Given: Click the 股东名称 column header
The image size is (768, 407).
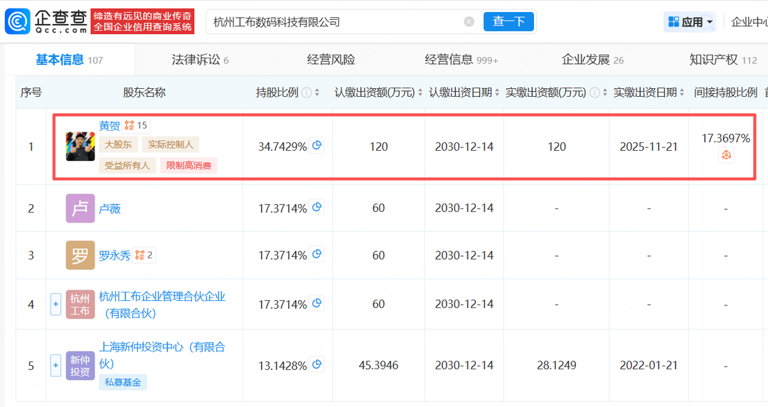Looking at the screenshot, I should pyautogui.click(x=144, y=93).
